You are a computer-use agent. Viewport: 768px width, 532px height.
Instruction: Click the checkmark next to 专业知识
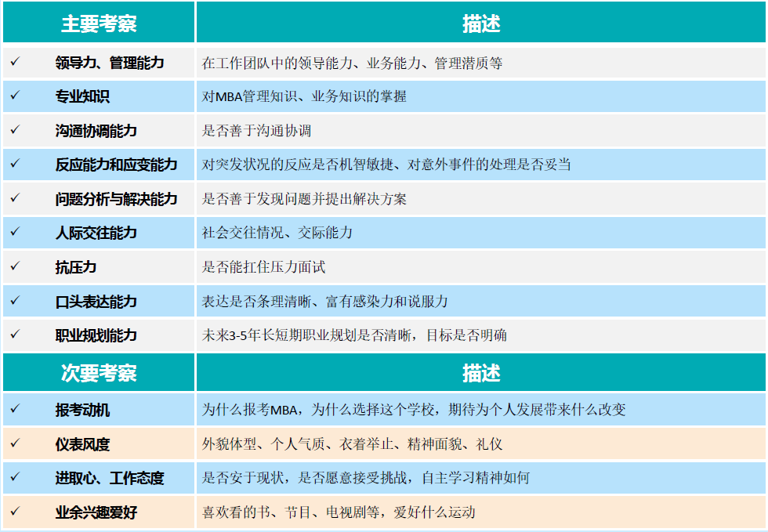click(x=15, y=96)
